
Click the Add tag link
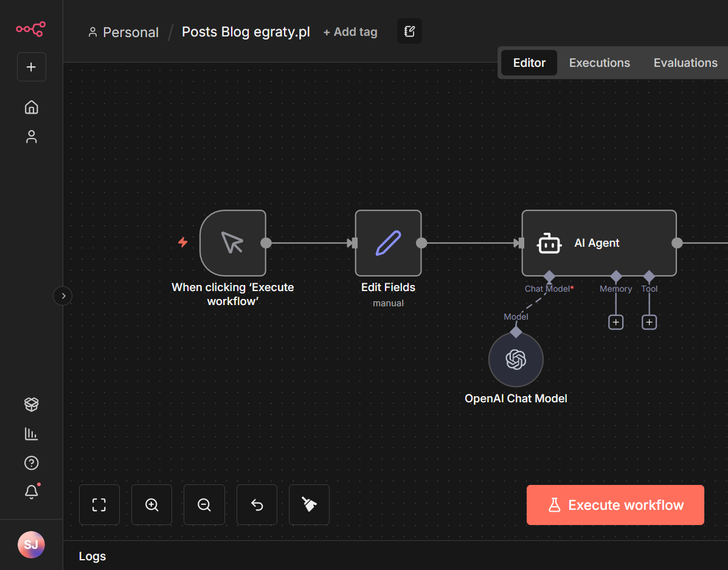[x=350, y=32]
